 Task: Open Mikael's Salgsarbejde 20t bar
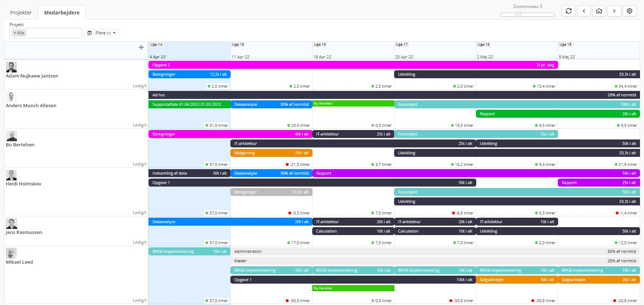point(599,280)
